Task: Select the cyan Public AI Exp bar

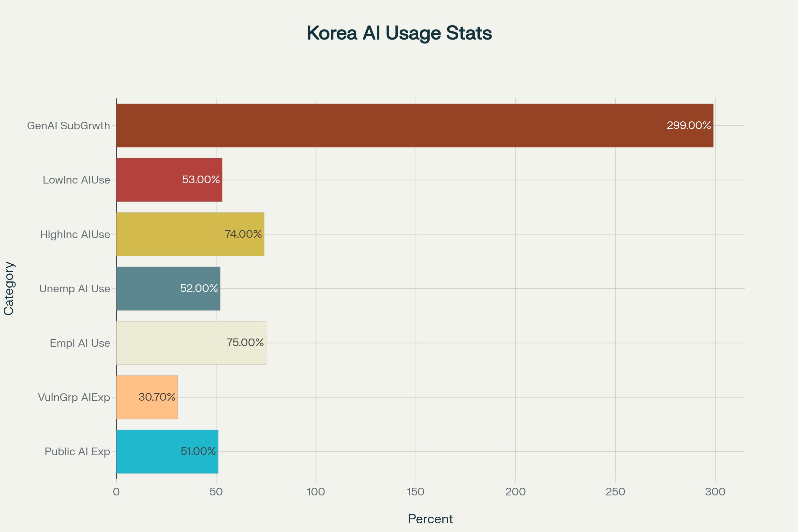Action: [x=167, y=451]
